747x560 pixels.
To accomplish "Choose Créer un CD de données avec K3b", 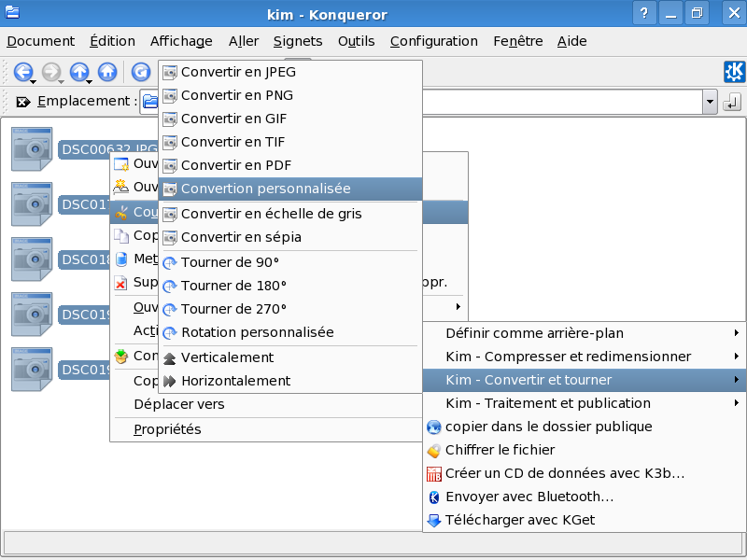I will pos(585,473).
